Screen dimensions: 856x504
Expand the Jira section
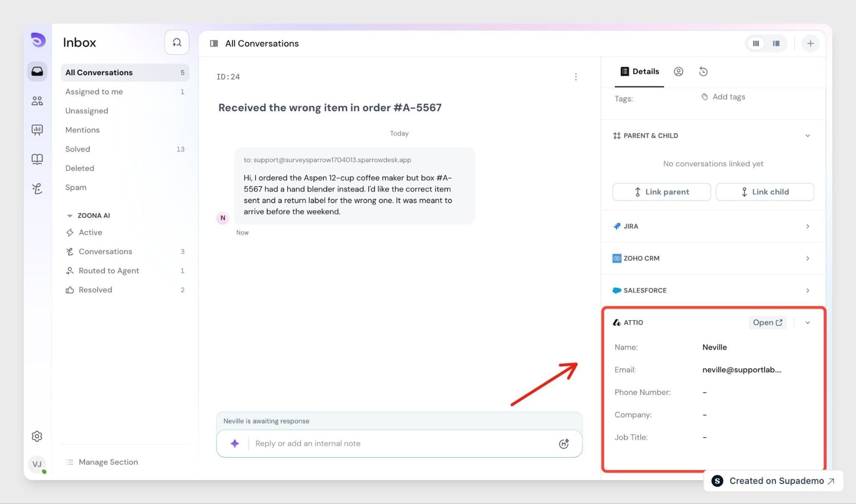tap(808, 227)
